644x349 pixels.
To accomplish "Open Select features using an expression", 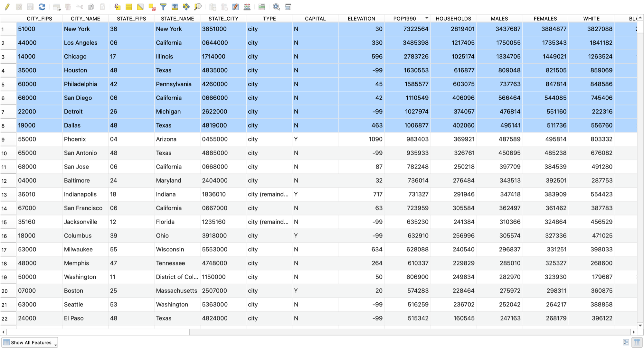I will [x=118, y=7].
